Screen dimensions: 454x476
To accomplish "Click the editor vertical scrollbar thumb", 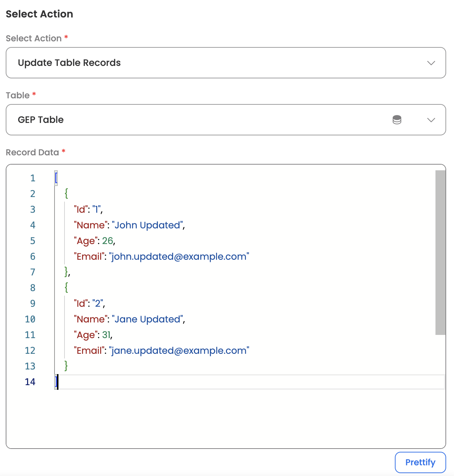I will 440,253.
